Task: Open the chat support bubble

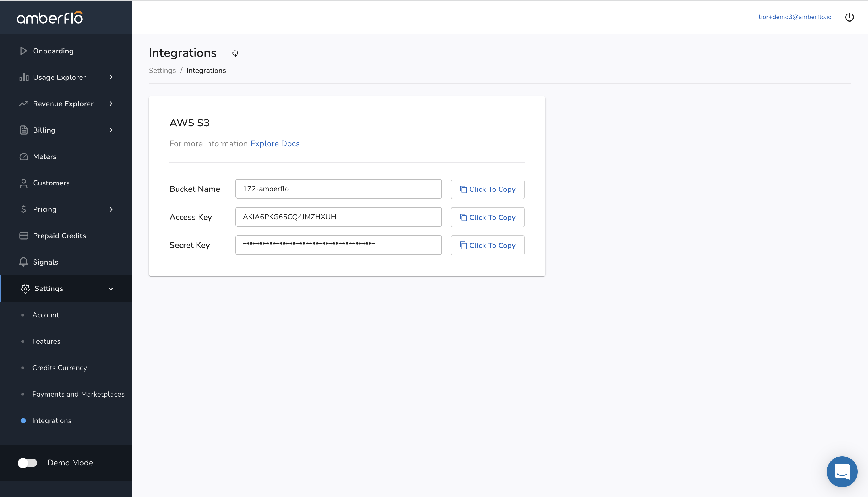Action: click(x=842, y=471)
